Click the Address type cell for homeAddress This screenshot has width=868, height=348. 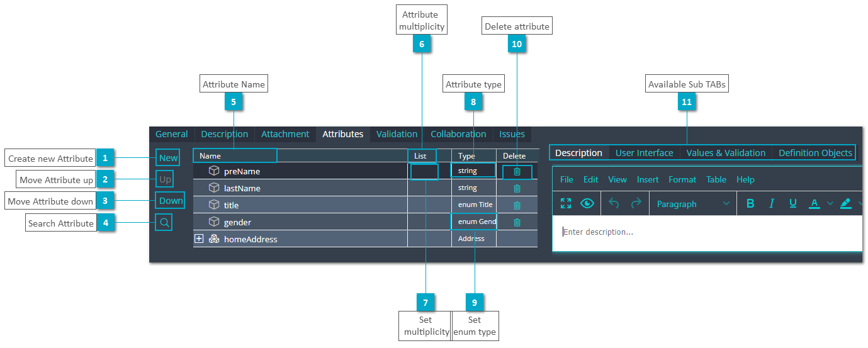pos(474,239)
